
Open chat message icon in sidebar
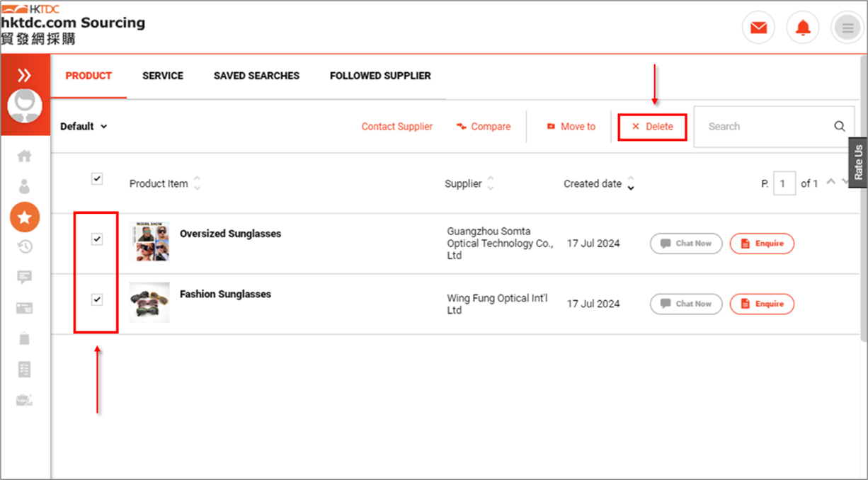(25, 278)
